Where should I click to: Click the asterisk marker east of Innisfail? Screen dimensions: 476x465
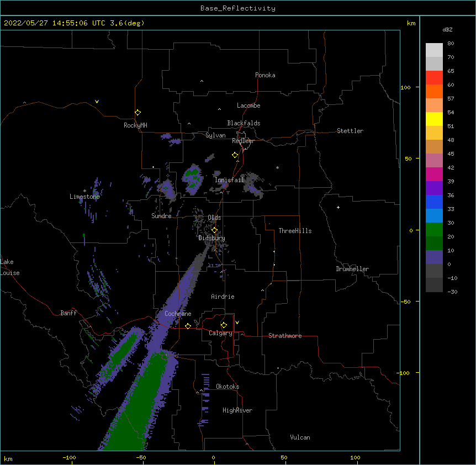[277, 167]
